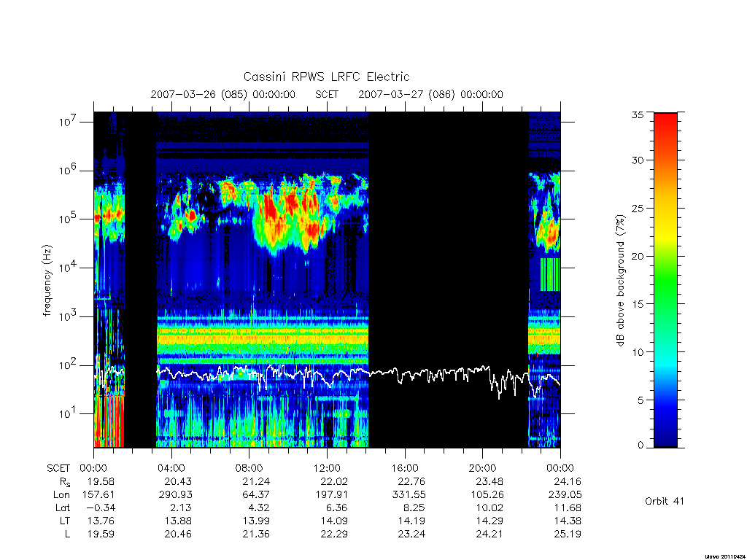747x560 pixels.
Task: Click the 'frequency (Hz)' axis label
Action: click(47, 281)
